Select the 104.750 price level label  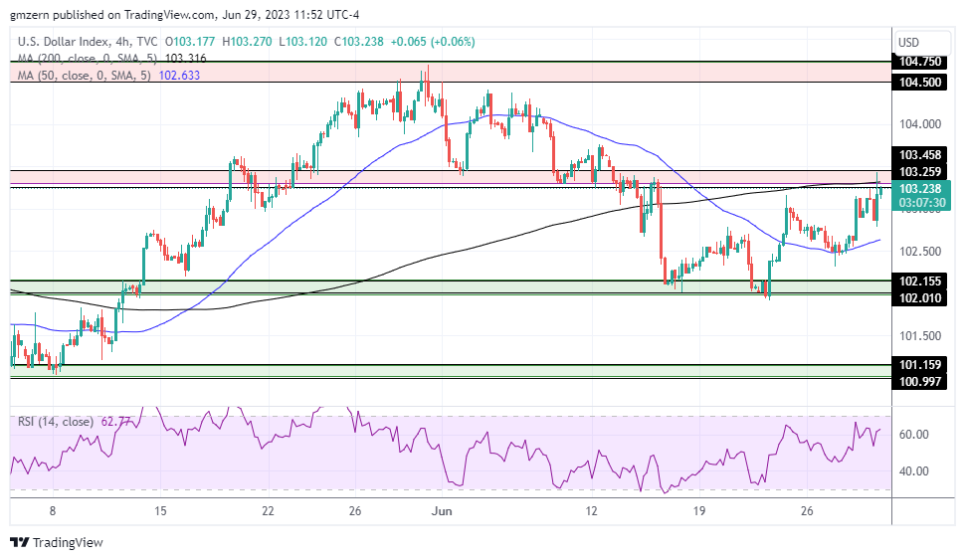click(x=919, y=61)
